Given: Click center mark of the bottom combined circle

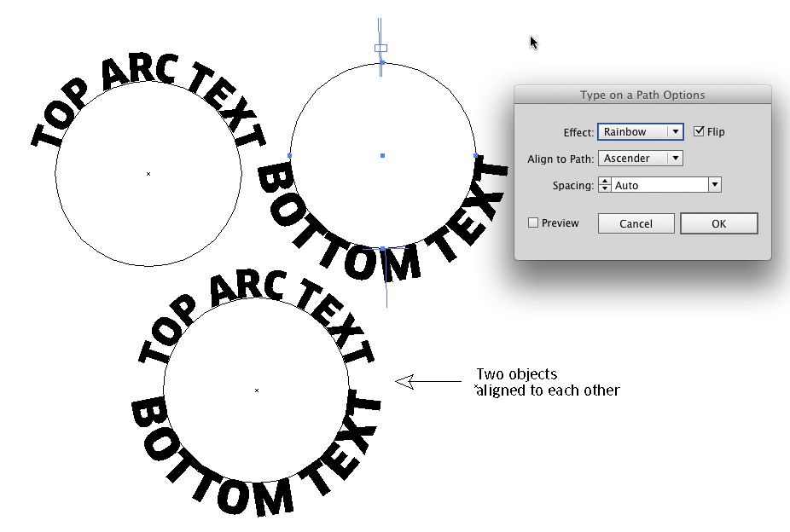Looking at the screenshot, I should click(x=257, y=390).
